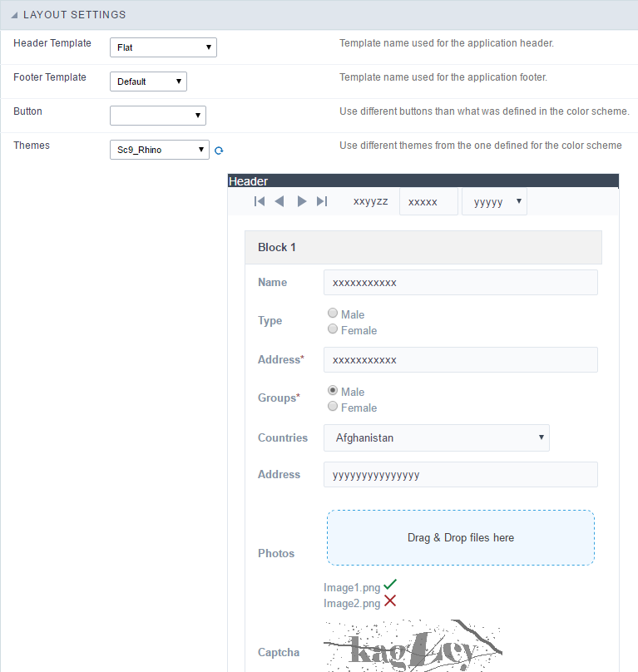
Task: Select Female under Groups
Action: tap(333, 406)
